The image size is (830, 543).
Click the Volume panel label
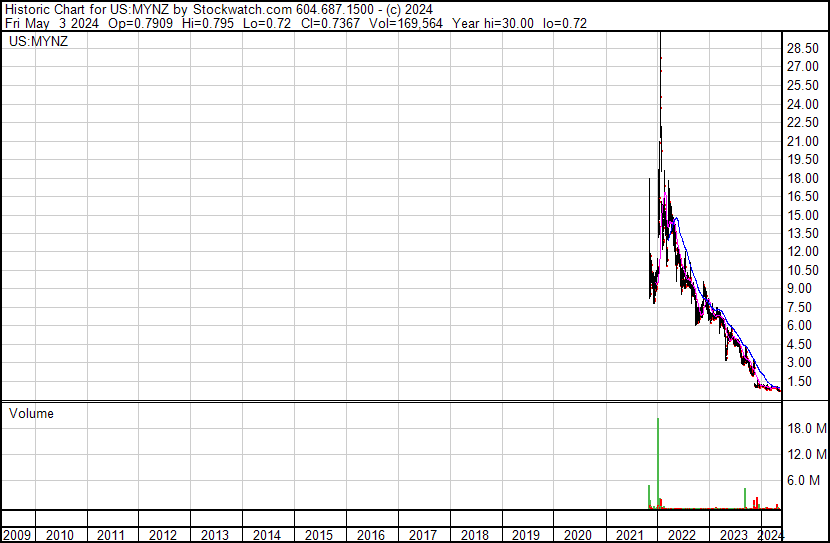tap(31, 414)
